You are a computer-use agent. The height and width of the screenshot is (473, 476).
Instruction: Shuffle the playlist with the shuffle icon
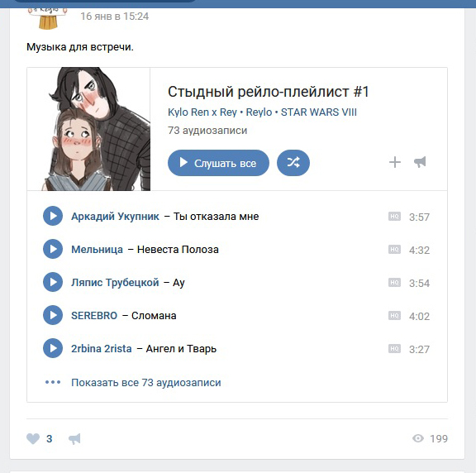coord(293,163)
